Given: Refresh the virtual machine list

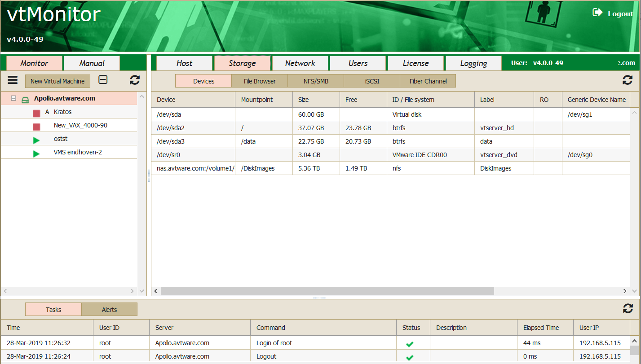Looking at the screenshot, I should [x=135, y=80].
